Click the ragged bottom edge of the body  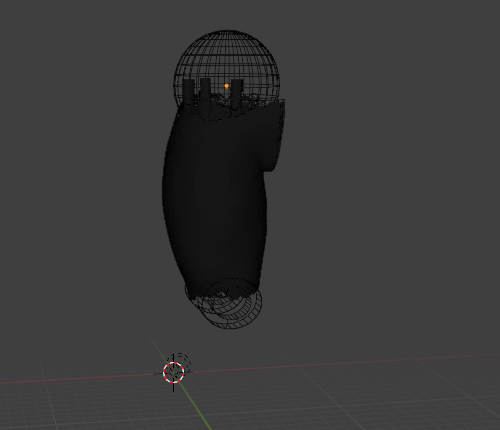[222, 294]
